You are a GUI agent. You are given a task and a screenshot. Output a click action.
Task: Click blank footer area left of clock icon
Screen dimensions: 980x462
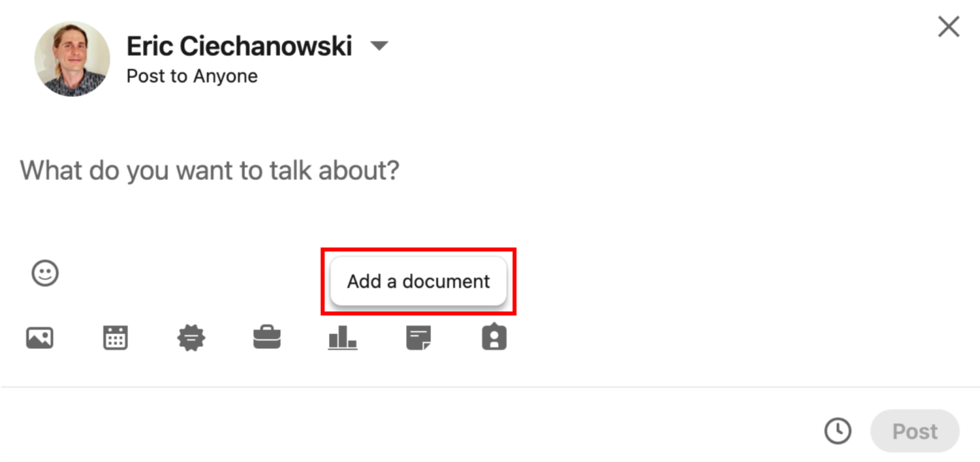coord(409,431)
